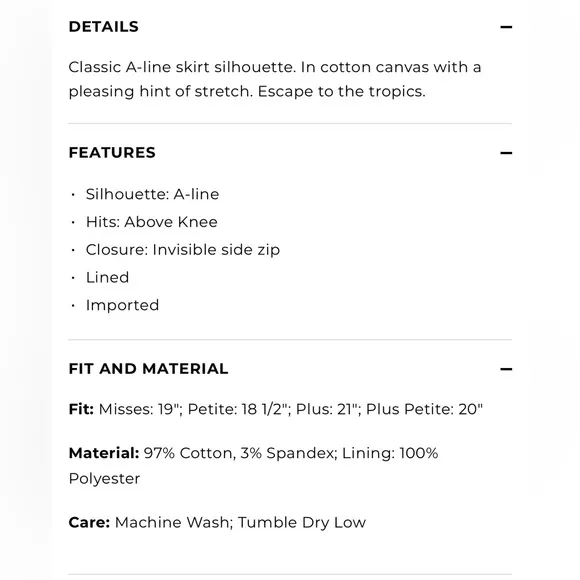This screenshot has height=580, width=580.
Task: Select the Closure: Invisible side zip item
Action: click(183, 250)
